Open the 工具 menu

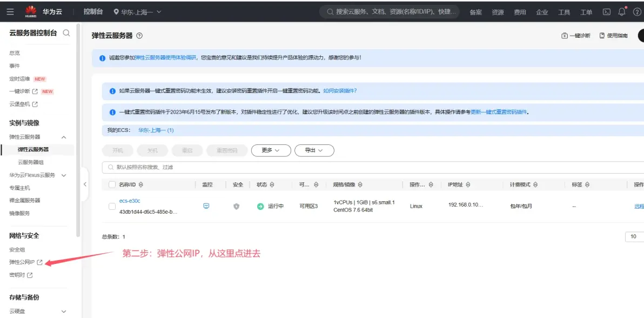point(565,12)
